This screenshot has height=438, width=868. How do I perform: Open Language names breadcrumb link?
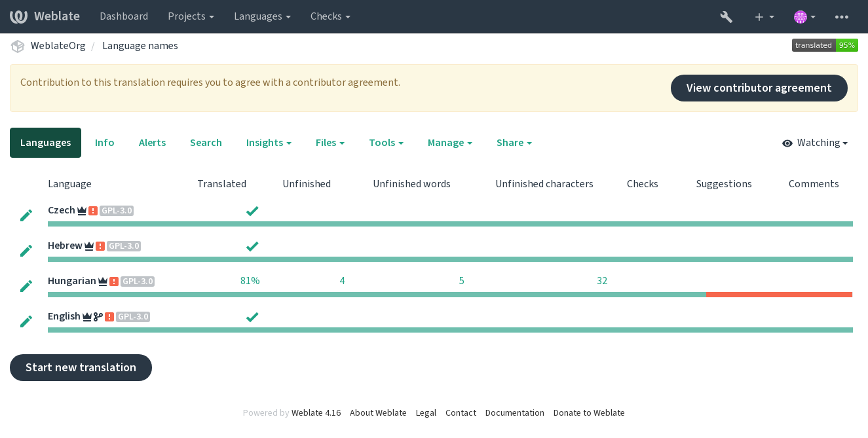point(140,46)
